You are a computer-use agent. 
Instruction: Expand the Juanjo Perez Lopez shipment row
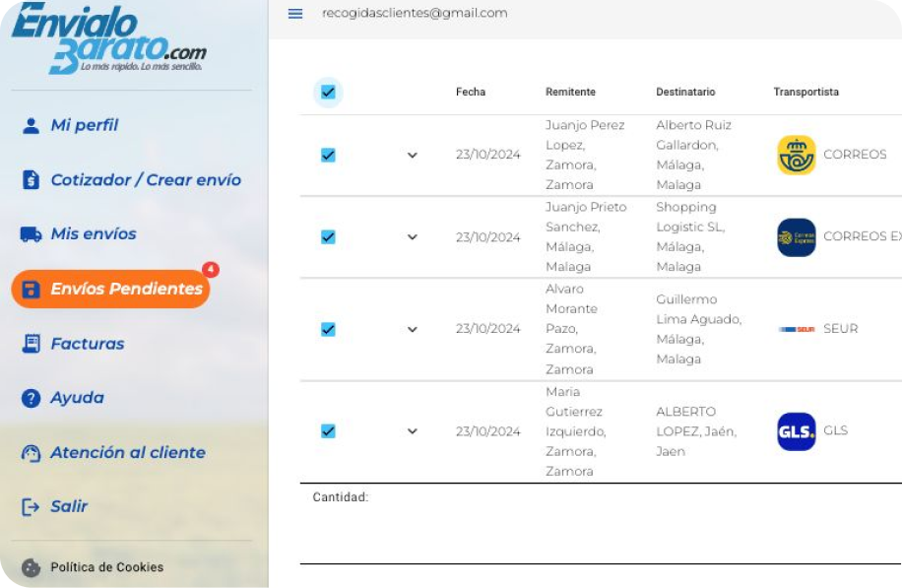coord(412,155)
